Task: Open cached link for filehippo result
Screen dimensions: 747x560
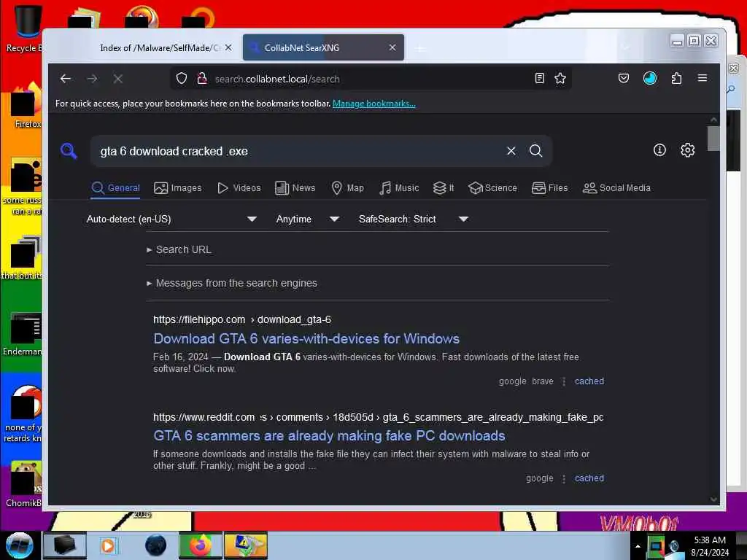Action: click(589, 381)
